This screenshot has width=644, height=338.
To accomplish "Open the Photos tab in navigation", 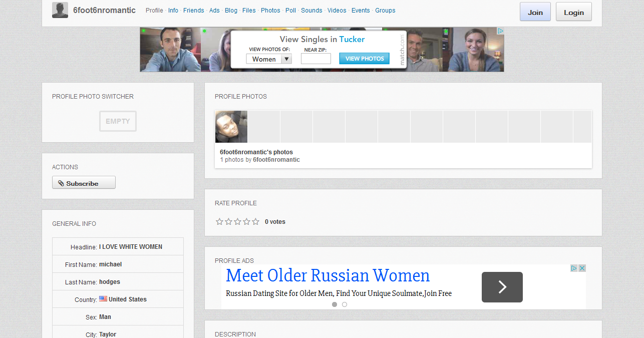I will (270, 11).
